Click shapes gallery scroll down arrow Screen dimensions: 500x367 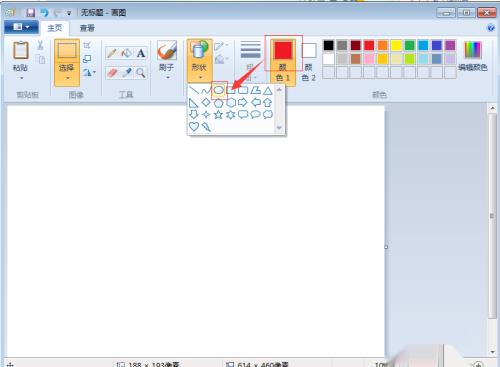coord(279,128)
